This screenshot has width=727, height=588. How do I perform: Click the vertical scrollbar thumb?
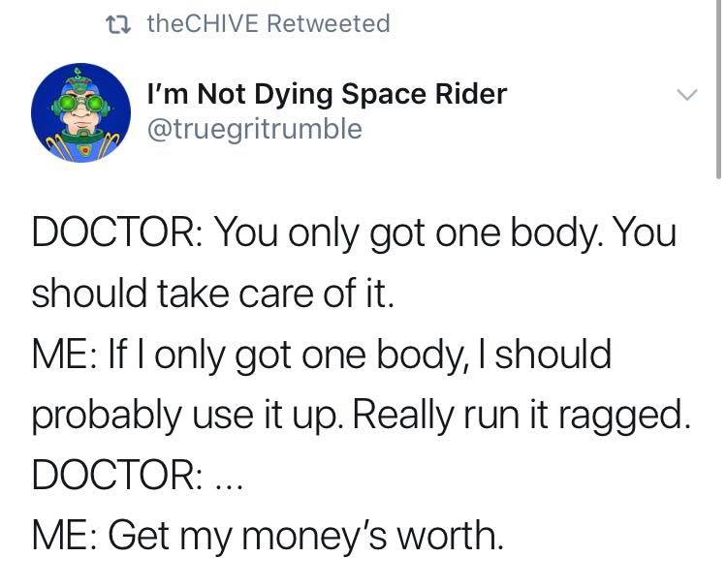pos(718,88)
